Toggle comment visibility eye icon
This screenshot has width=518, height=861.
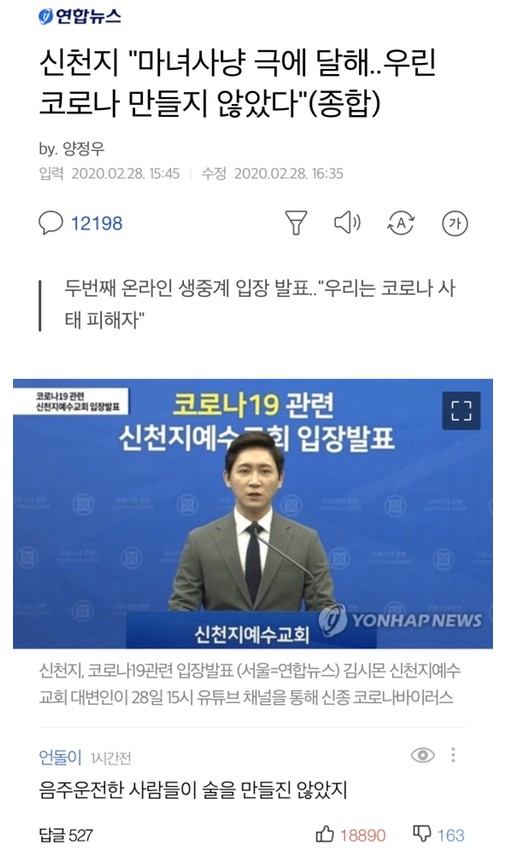(x=422, y=756)
